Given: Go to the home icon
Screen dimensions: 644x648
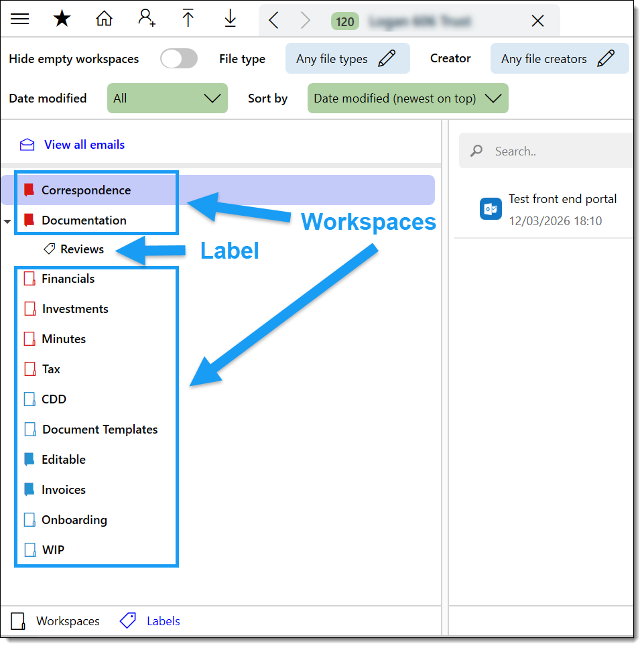Looking at the screenshot, I should tap(104, 19).
